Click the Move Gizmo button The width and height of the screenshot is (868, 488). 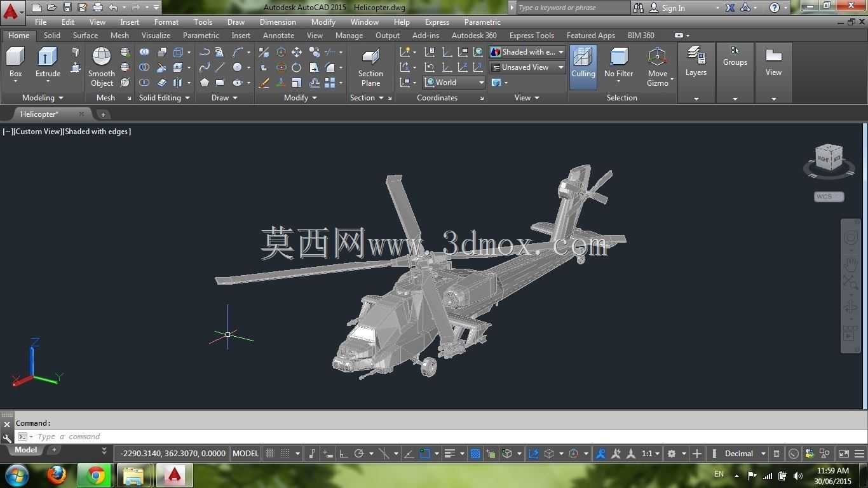pos(658,67)
